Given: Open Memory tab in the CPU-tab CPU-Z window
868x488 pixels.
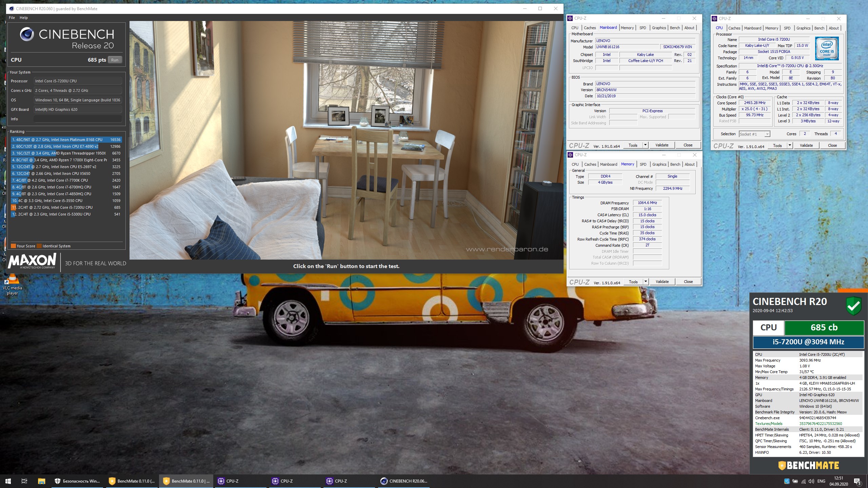Looking at the screenshot, I should click(x=771, y=28).
